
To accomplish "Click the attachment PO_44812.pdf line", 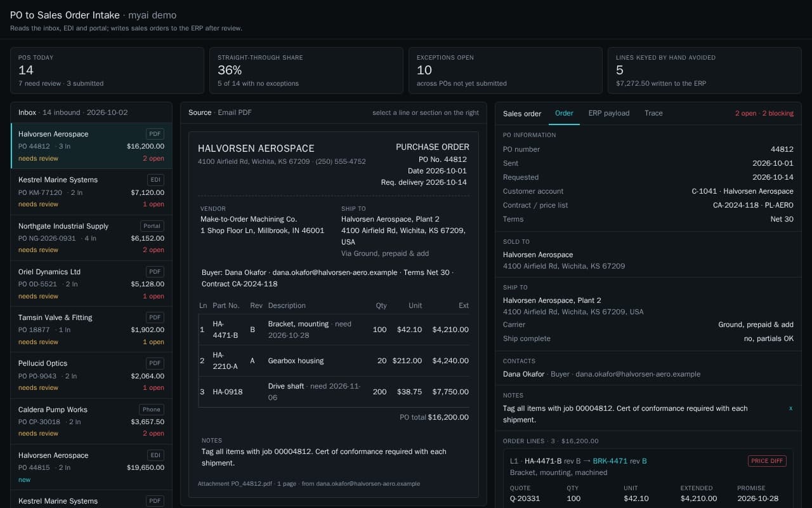I will coord(309,484).
